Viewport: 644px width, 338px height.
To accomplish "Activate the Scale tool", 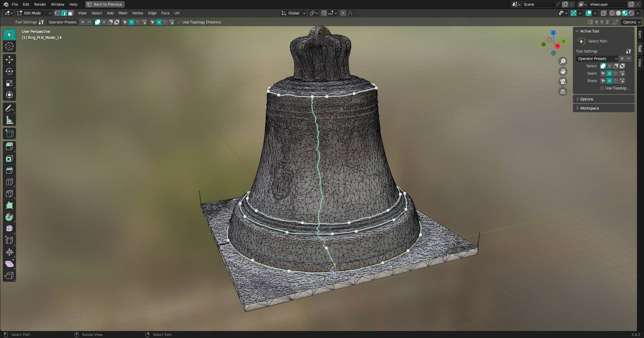I will click(9, 83).
